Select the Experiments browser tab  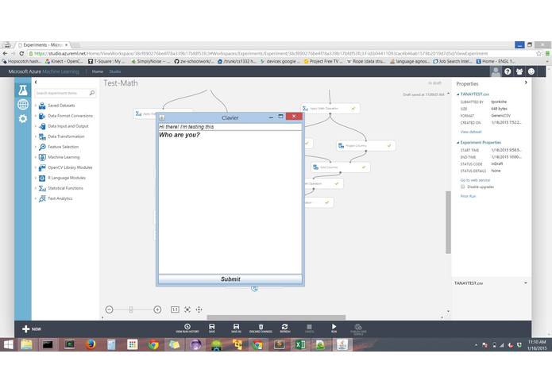pyautogui.click(x=42, y=45)
